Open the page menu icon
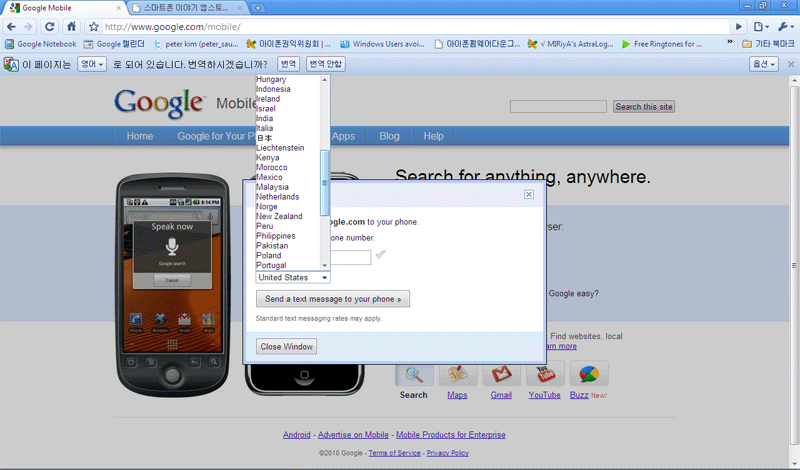This screenshot has width=800, height=470. coord(761,27)
